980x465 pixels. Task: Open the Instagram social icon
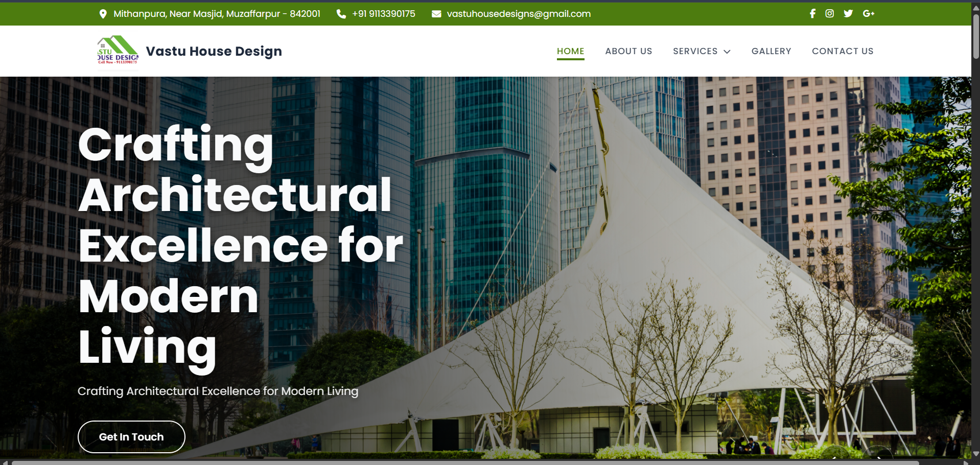point(830,14)
